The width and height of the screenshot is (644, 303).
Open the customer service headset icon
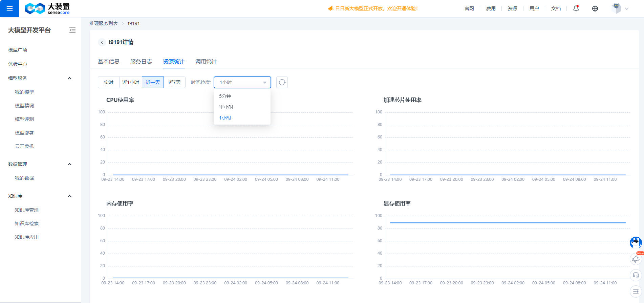coord(636,275)
